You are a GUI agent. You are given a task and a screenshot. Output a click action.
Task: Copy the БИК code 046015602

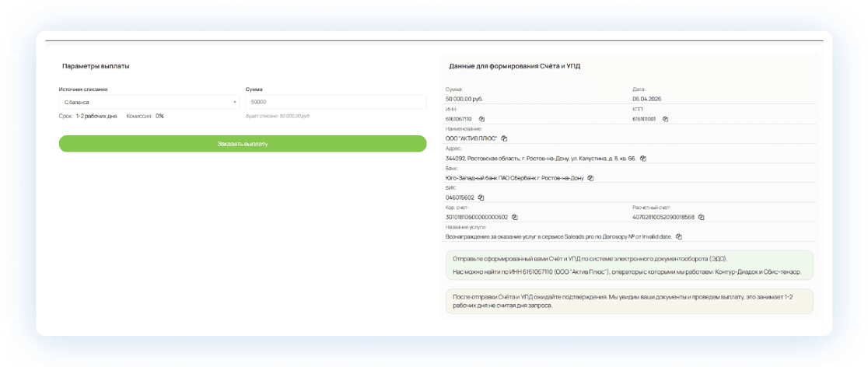pos(481,197)
